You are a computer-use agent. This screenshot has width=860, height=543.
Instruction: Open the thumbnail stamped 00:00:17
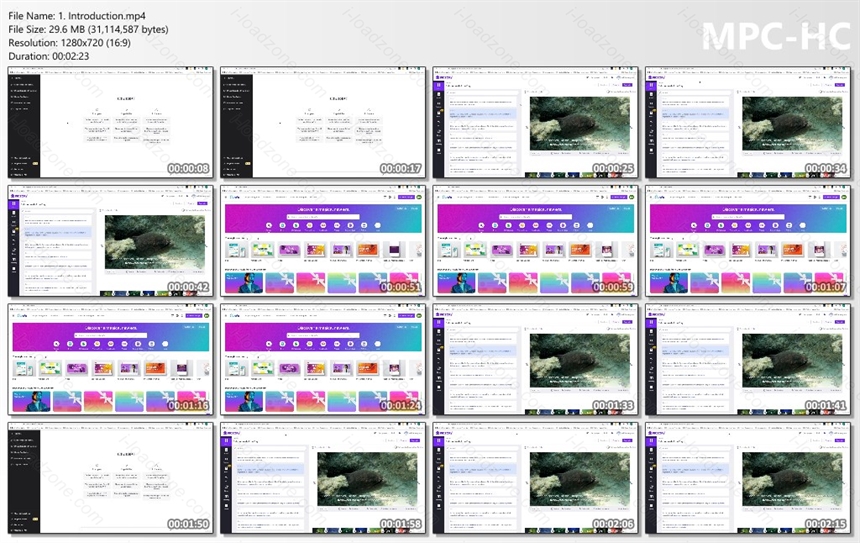(323, 123)
